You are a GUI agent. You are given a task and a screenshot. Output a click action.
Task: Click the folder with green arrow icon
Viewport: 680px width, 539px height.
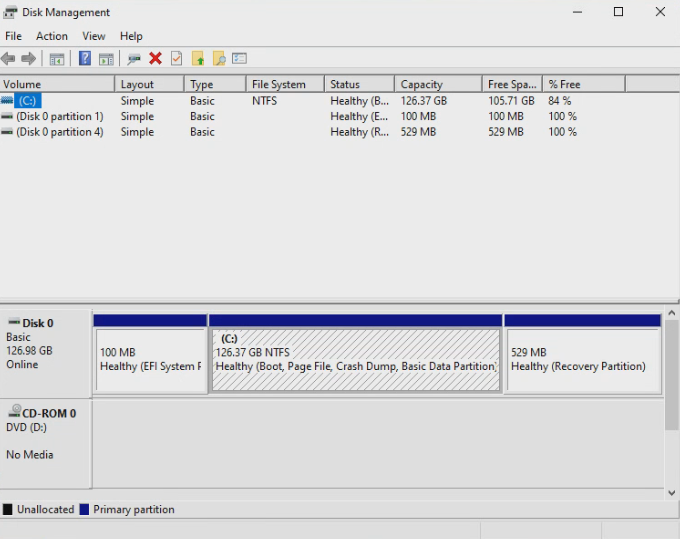pyautogui.click(x=198, y=58)
